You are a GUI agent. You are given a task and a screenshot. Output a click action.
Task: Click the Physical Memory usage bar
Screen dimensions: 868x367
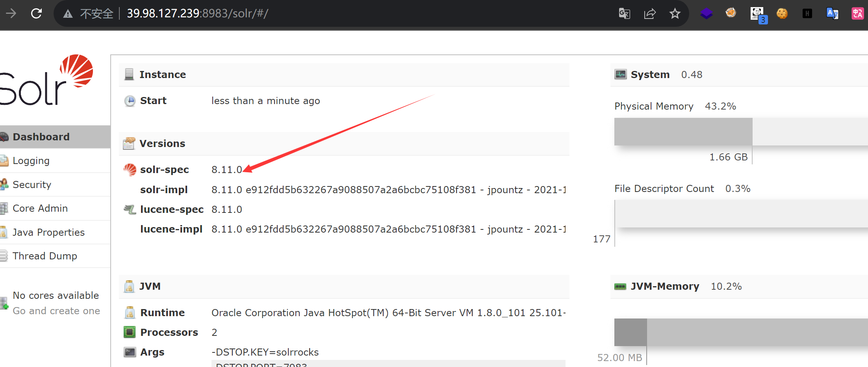coord(740,132)
